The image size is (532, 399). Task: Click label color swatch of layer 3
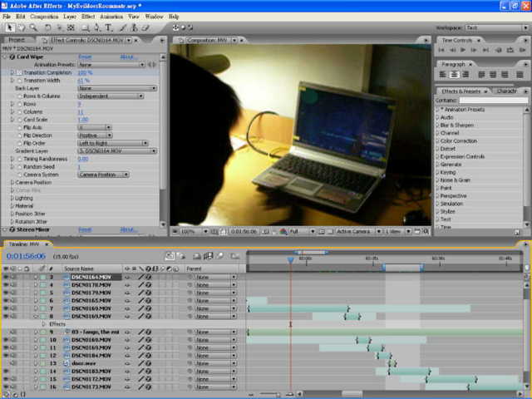coord(43,277)
